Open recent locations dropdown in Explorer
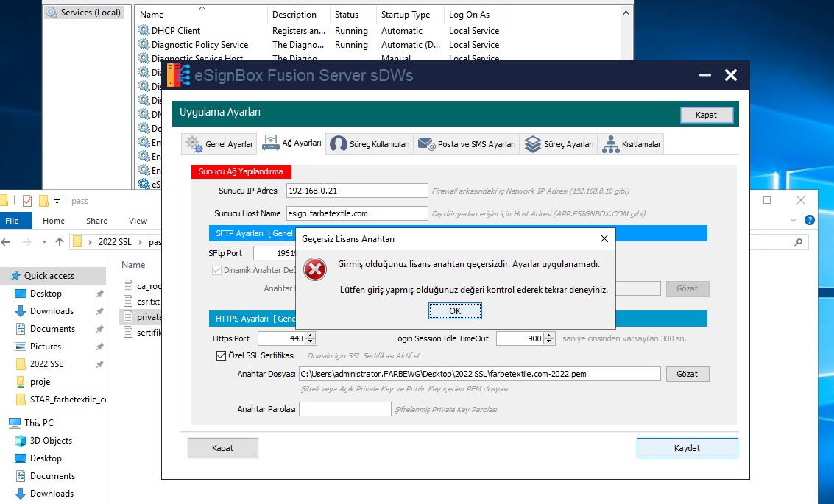 pos(44,242)
